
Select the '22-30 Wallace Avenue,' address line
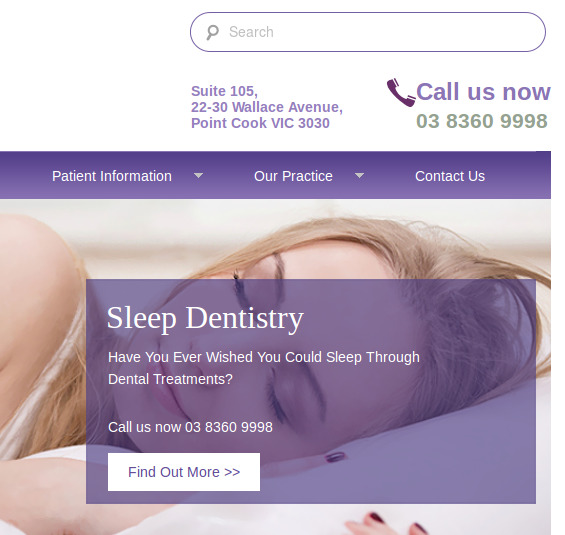[x=267, y=107]
